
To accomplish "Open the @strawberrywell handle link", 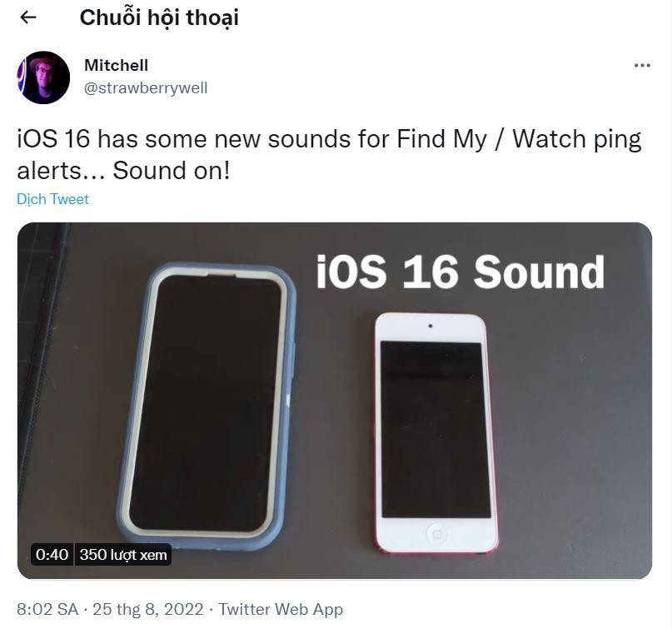I will (x=146, y=88).
